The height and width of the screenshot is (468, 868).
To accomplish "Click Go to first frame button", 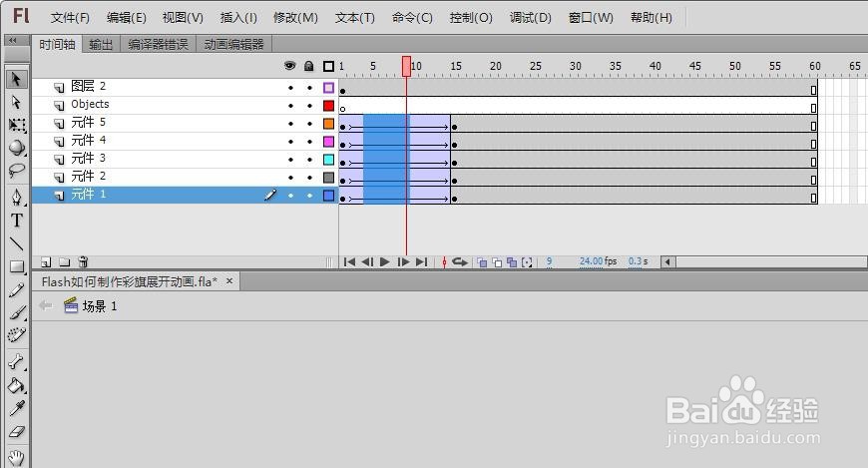I will click(349, 262).
